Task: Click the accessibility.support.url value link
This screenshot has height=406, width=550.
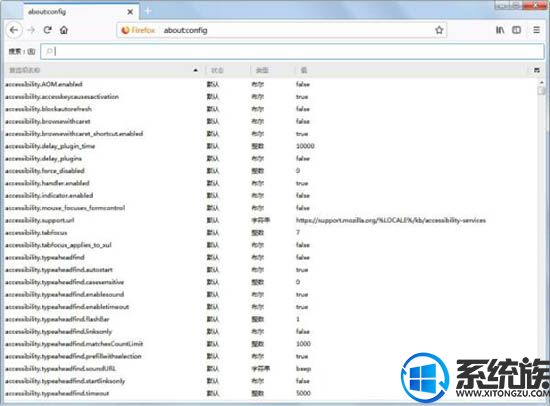Action: click(391, 220)
